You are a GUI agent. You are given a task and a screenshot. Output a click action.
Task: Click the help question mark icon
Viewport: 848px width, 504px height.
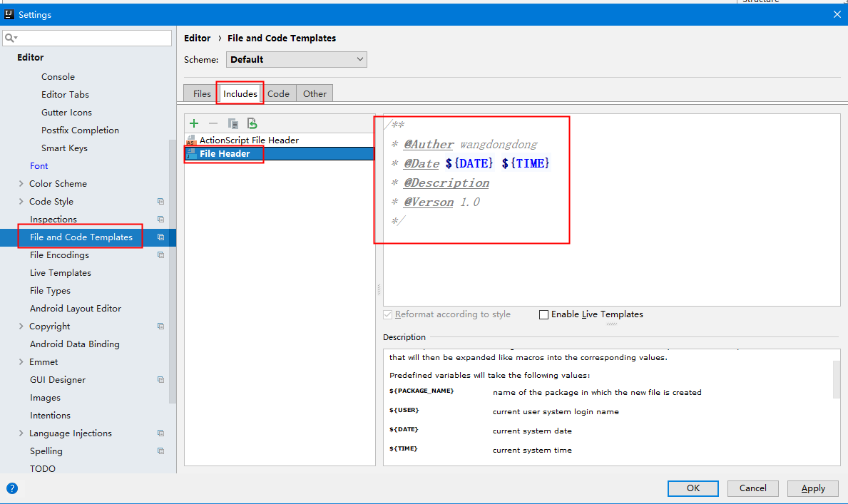pyautogui.click(x=12, y=488)
